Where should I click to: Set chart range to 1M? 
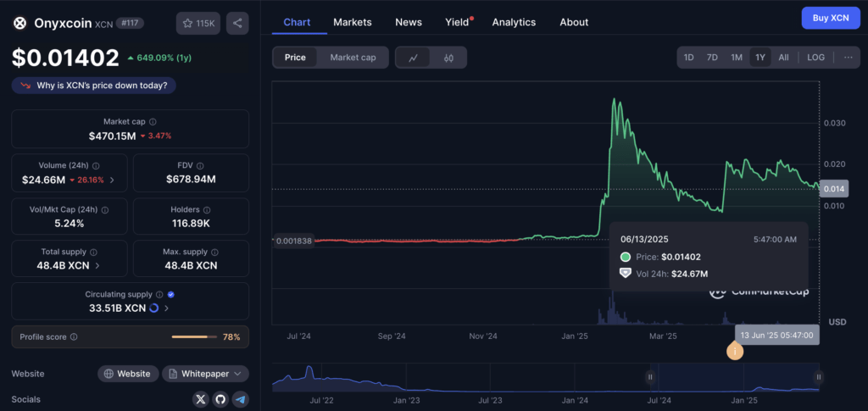[x=737, y=58]
